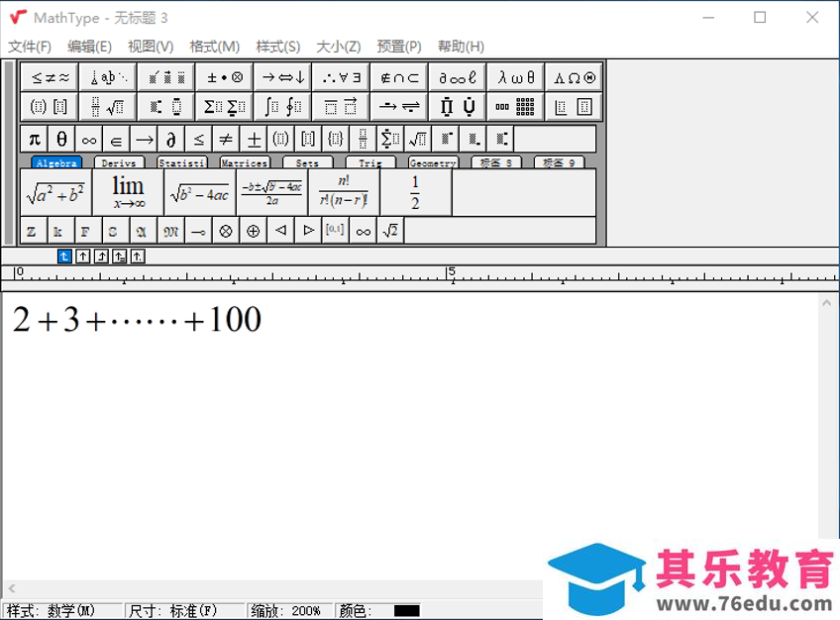Open the 样式(S) menu

[x=278, y=47]
